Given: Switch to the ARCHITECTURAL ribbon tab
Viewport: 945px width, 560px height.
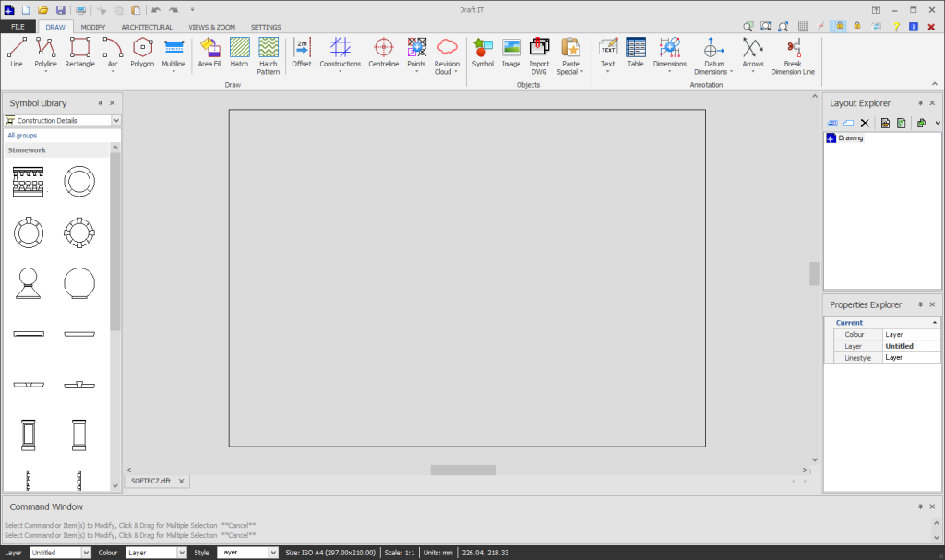Looking at the screenshot, I should click(x=145, y=27).
